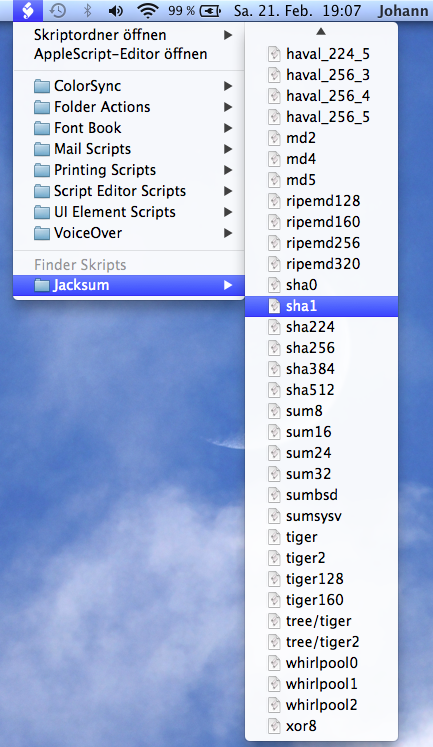This screenshot has height=747, width=433.
Task: Click the Script Editor Scripts folder icon
Action: point(42,191)
